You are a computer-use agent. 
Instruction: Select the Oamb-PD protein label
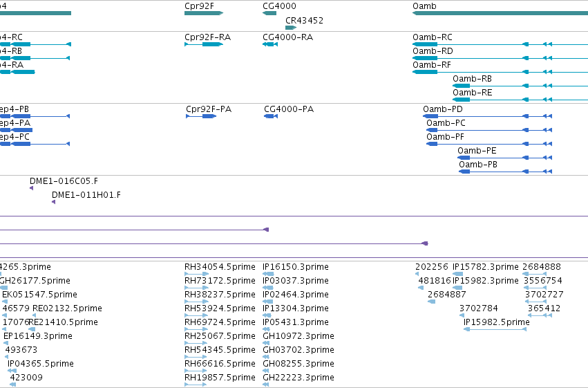coord(443,109)
